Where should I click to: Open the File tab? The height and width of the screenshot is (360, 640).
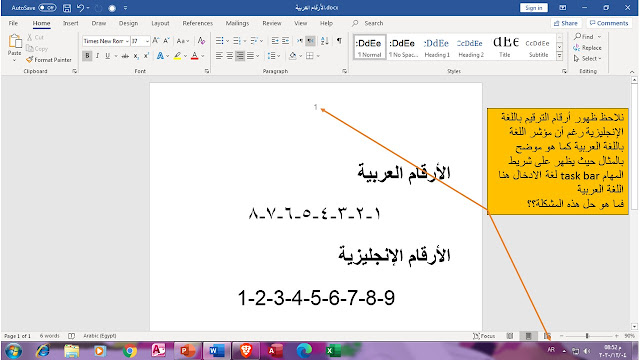tap(13, 23)
